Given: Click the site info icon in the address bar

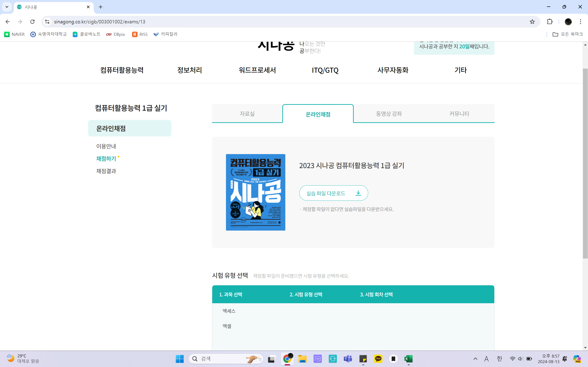Looking at the screenshot, I should click(47, 22).
